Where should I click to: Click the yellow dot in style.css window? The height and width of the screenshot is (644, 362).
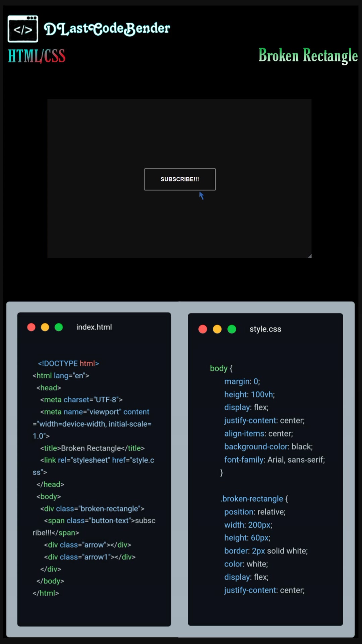217,329
